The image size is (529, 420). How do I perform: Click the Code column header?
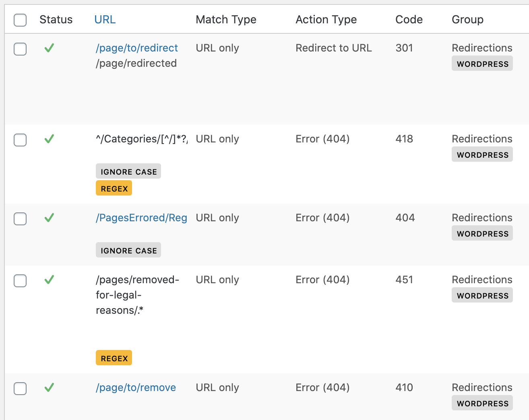409,20
